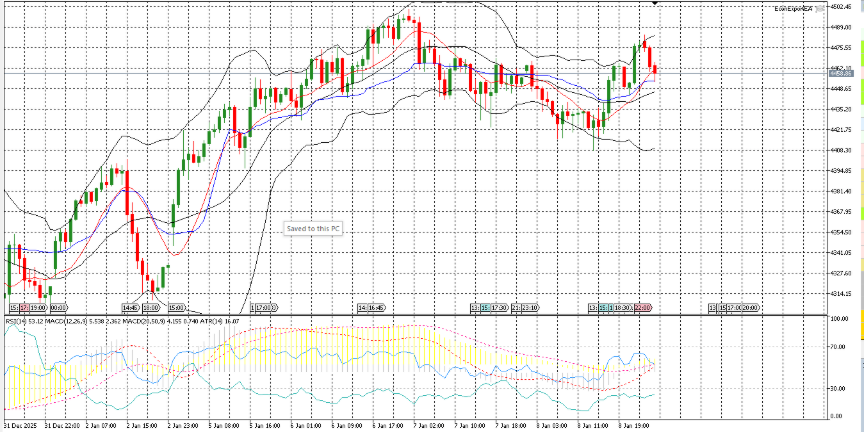Viewport: 864px width, 432px height.
Task: Click the expert advisor smiley icon top-right
Action: tap(822, 9)
